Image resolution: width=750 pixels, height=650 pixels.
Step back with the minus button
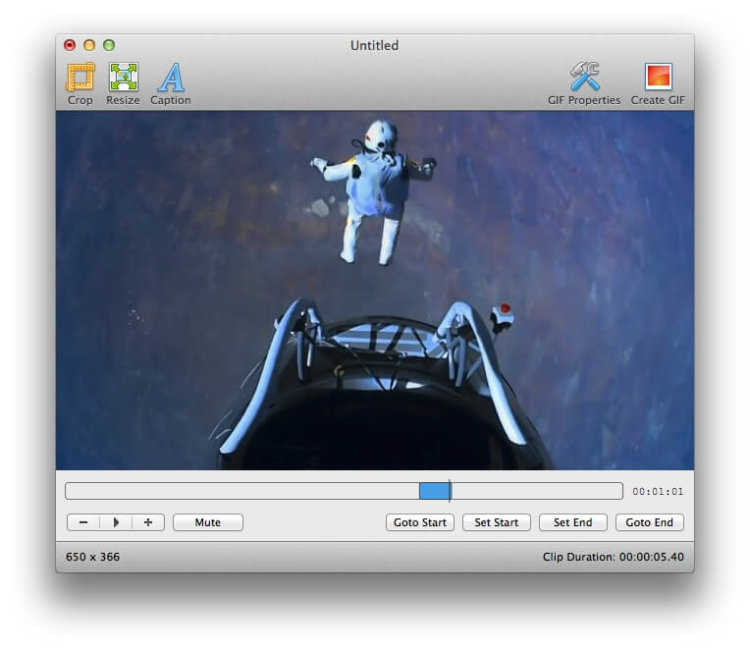tap(83, 522)
